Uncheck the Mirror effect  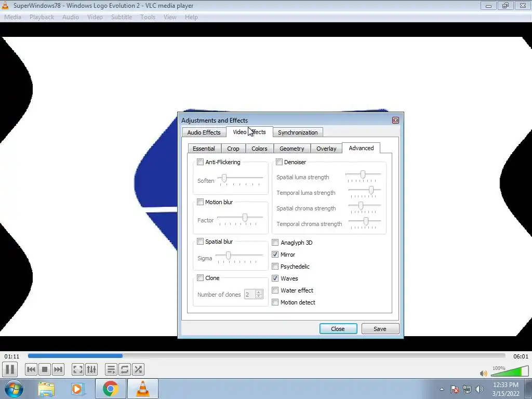(x=275, y=254)
